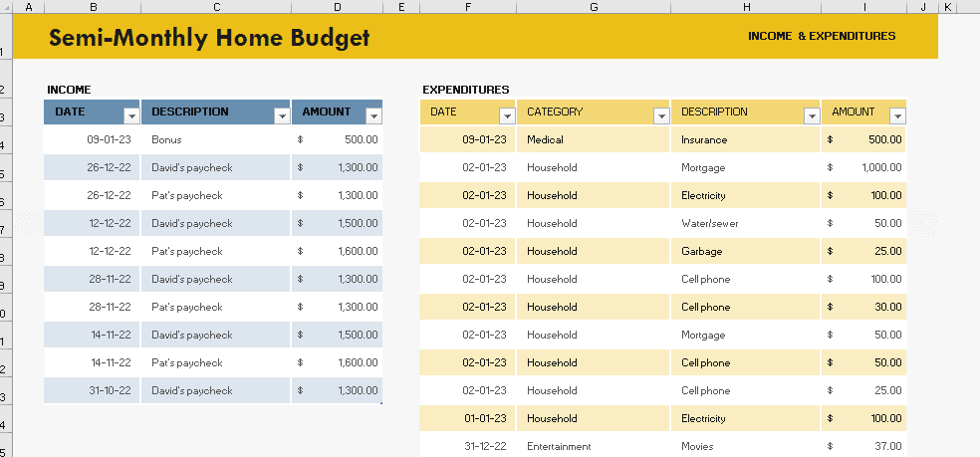Select the Movies description cell
Viewport: 980px width, 457px height.
click(x=697, y=446)
